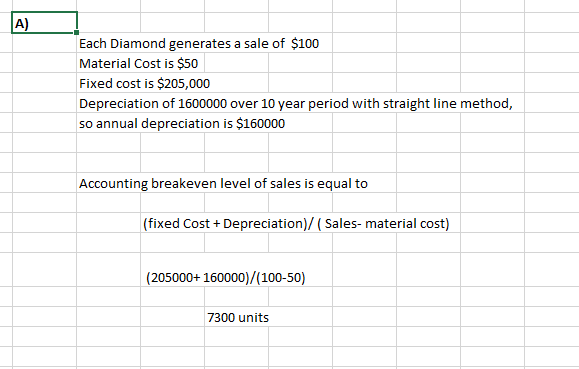
Task: Select the annual depreciation is $160000 cell
Action: click(108, 123)
